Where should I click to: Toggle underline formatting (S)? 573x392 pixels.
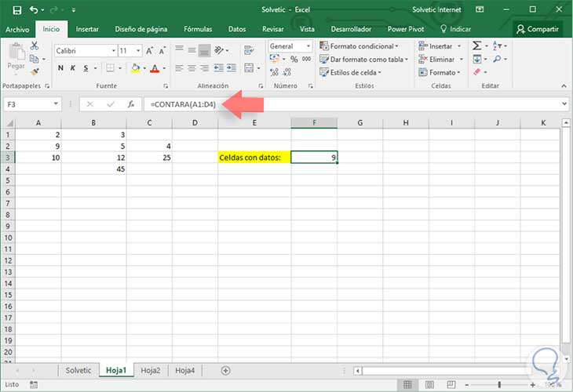point(86,68)
